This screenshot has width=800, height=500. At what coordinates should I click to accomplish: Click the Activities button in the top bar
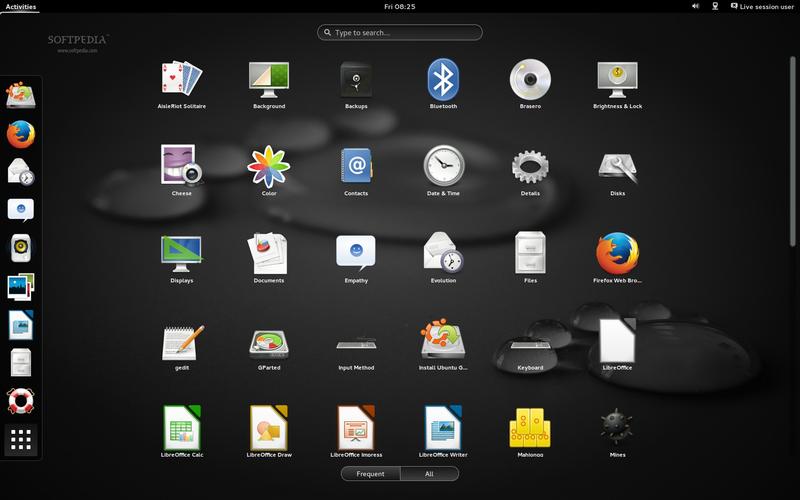pyautogui.click(x=20, y=7)
